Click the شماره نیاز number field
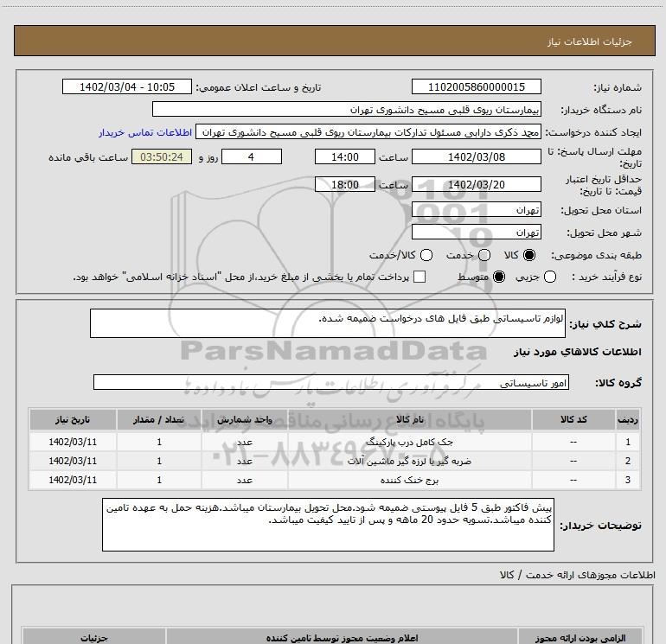The width and height of the screenshot is (666, 644). tap(476, 87)
